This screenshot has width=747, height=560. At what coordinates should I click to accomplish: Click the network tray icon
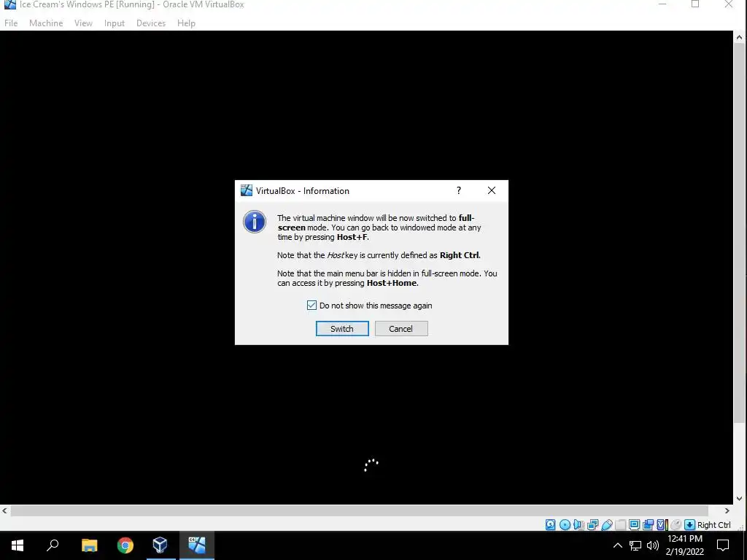tap(635, 545)
